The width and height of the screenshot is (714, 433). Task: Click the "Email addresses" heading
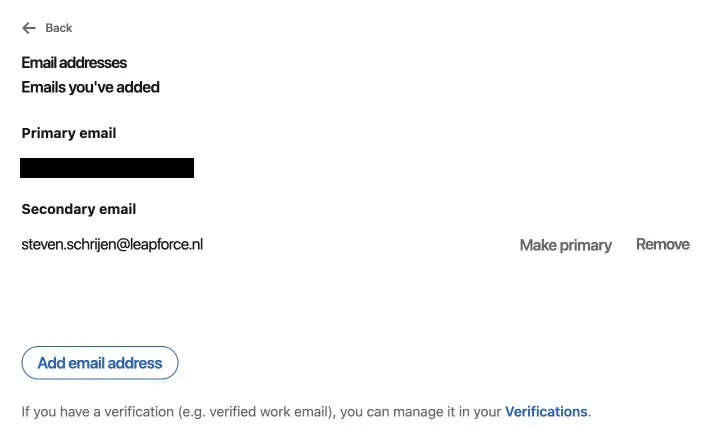click(74, 63)
